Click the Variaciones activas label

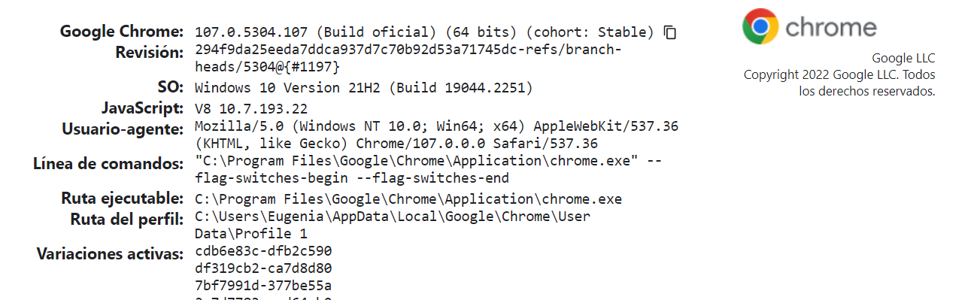click(x=110, y=254)
